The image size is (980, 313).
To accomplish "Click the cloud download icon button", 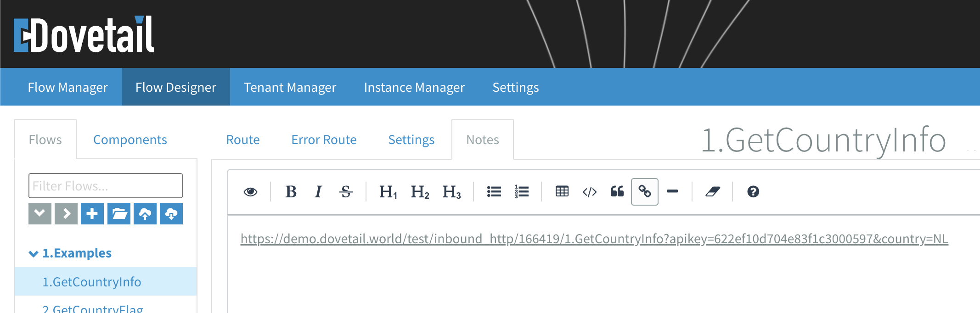I will (x=171, y=213).
